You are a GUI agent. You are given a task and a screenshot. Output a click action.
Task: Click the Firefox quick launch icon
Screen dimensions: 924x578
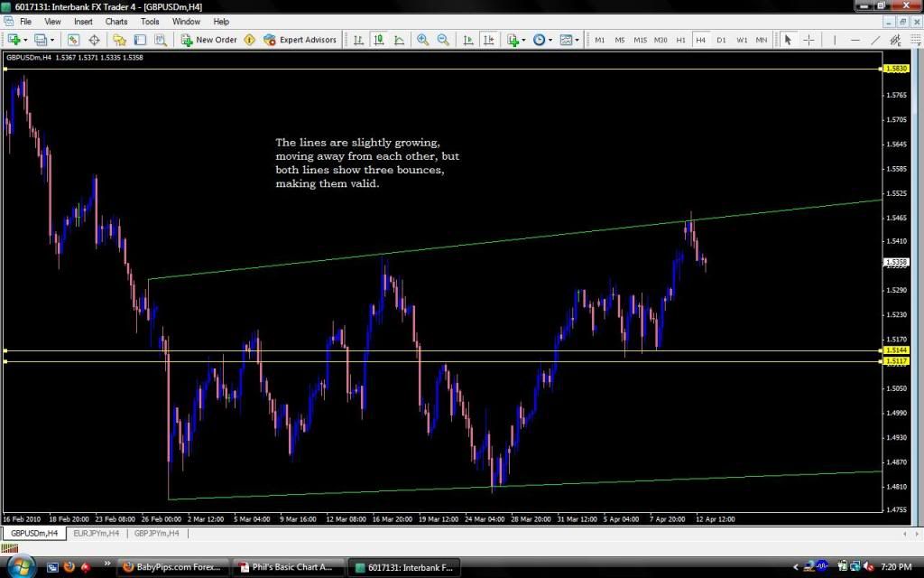69,567
